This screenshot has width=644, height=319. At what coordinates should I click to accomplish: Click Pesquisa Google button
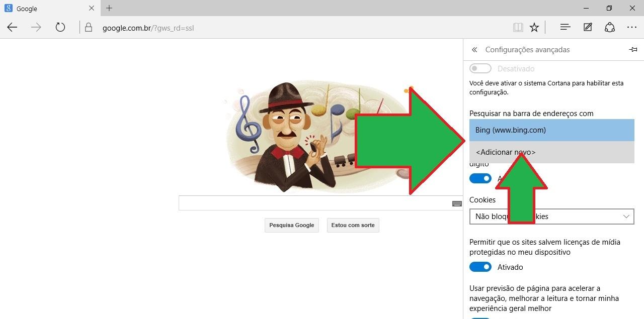click(x=291, y=225)
